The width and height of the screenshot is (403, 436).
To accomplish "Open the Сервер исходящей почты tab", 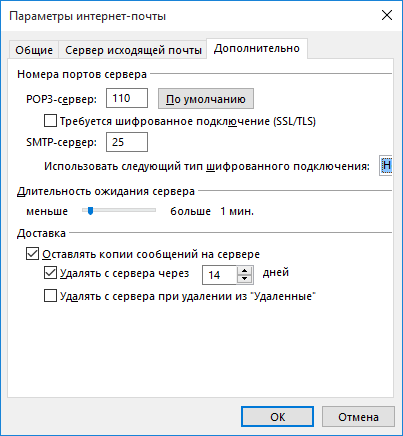I will click(x=133, y=50).
